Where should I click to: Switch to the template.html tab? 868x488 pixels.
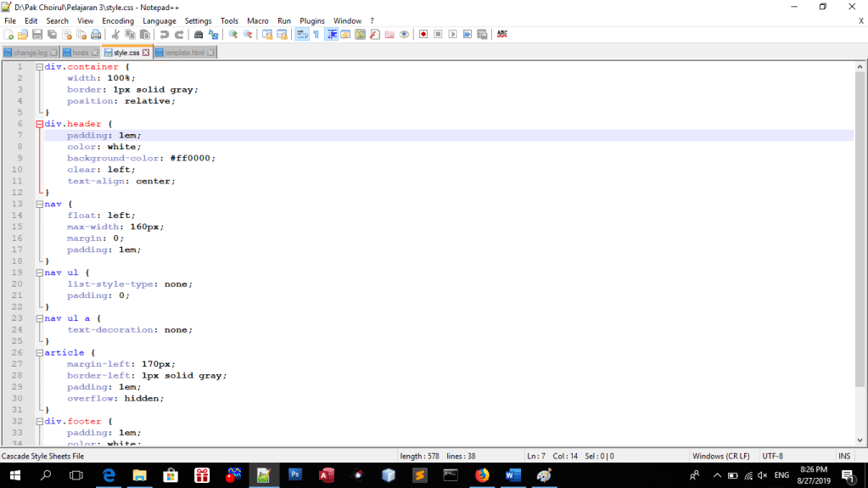pyautogui.click(x=184, y=53)
